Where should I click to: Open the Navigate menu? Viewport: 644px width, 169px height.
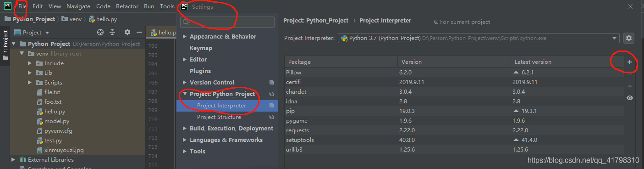(x=78, y=6)
